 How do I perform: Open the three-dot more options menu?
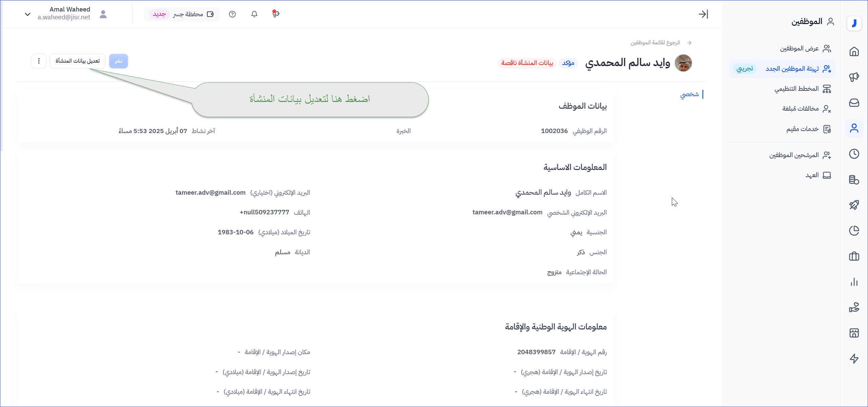click(39, 61)
